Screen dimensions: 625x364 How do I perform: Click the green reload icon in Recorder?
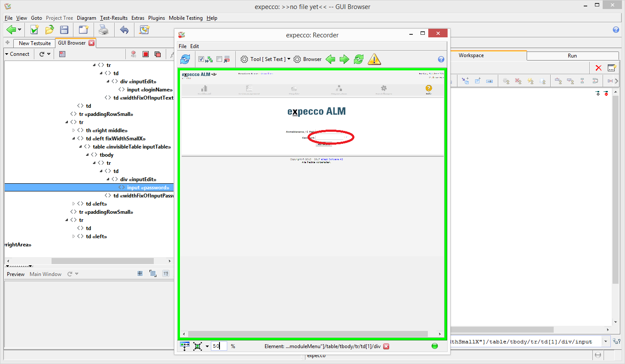[359, 59]
